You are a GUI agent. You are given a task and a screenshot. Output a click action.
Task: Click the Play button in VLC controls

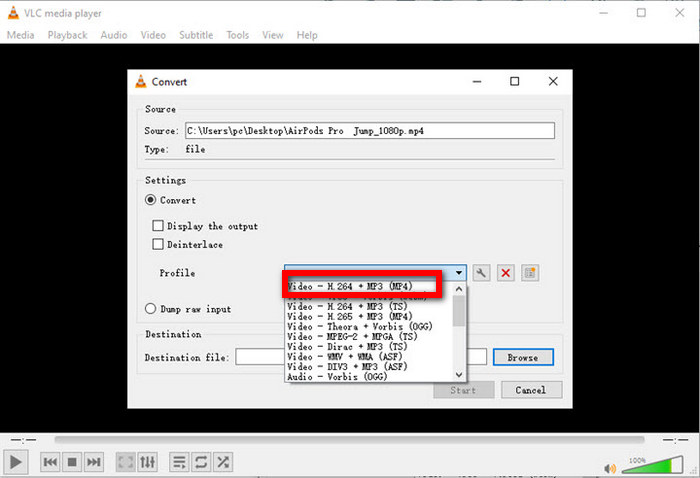point(16,462)
